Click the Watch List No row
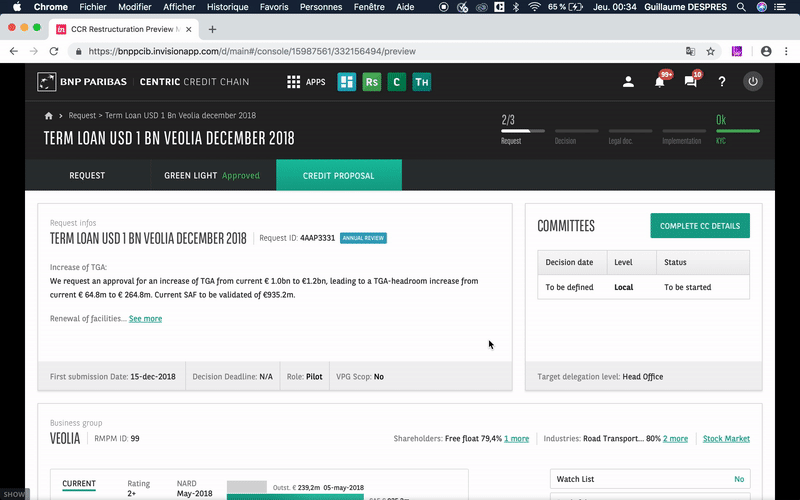The height and width of the screenshot is (500, 800). (651, 479)
